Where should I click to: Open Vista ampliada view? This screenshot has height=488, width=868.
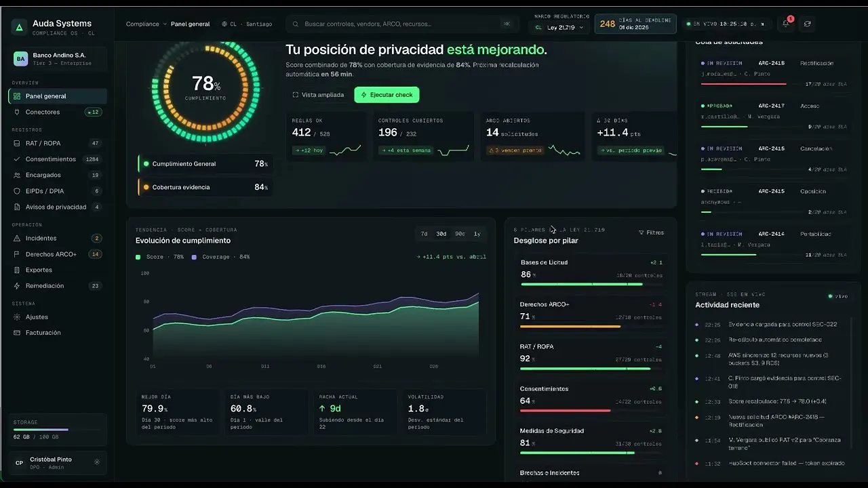tap(318, 95)
